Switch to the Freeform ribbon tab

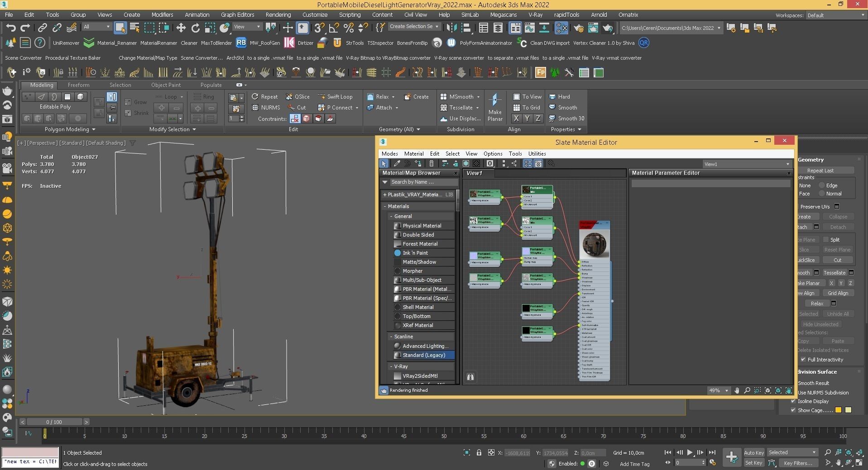(x=78, y=85)
